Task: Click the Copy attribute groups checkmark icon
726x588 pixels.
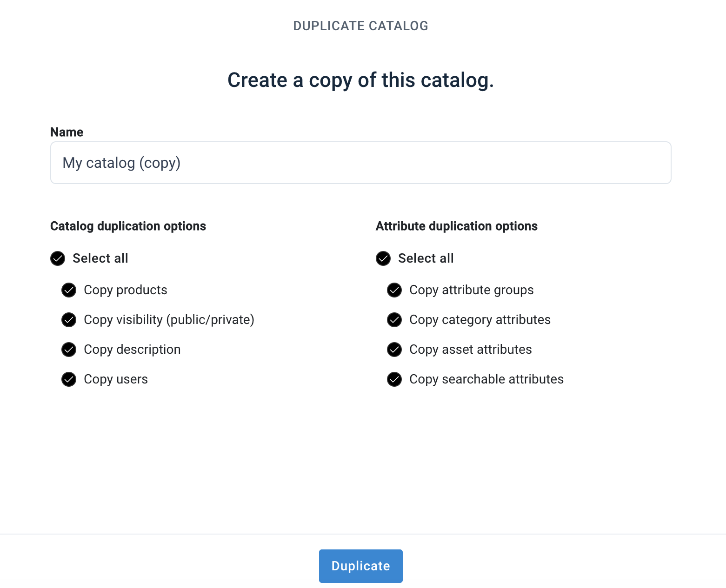Action: [394, 290]
